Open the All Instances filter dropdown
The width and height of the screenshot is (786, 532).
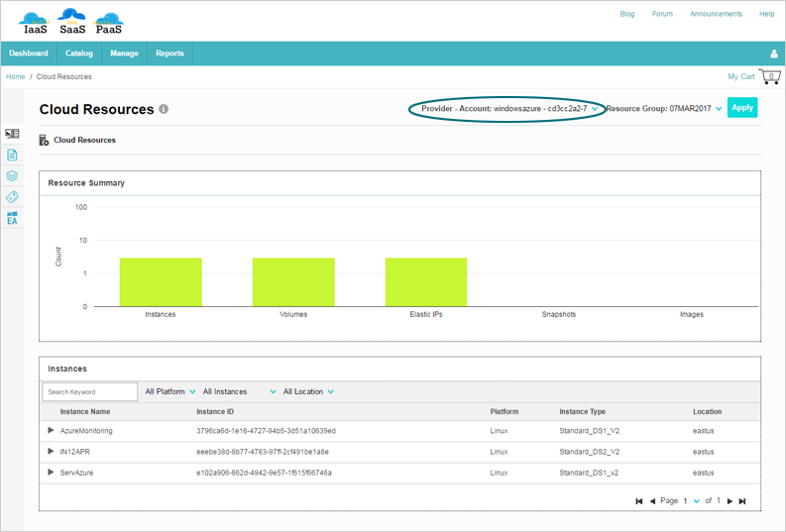pos(239,391)
